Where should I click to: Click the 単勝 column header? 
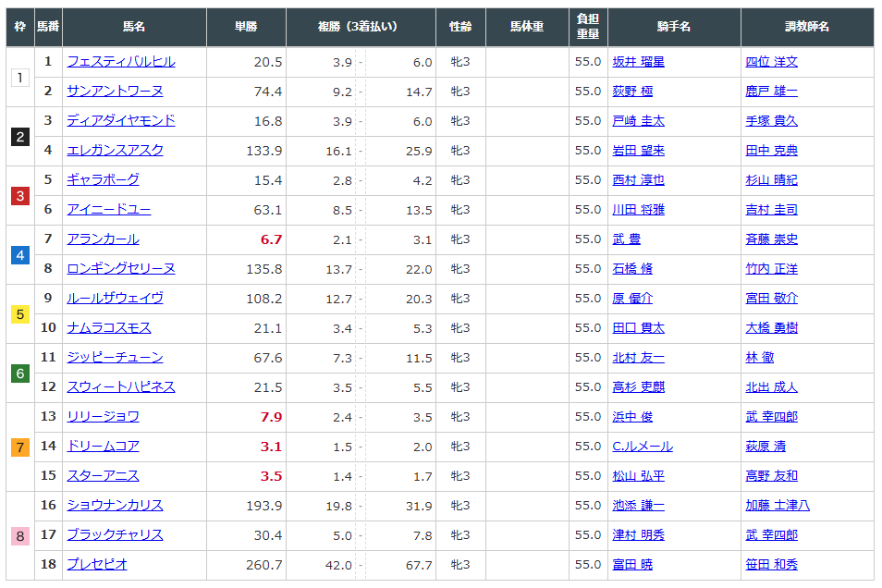pos(246,27)
